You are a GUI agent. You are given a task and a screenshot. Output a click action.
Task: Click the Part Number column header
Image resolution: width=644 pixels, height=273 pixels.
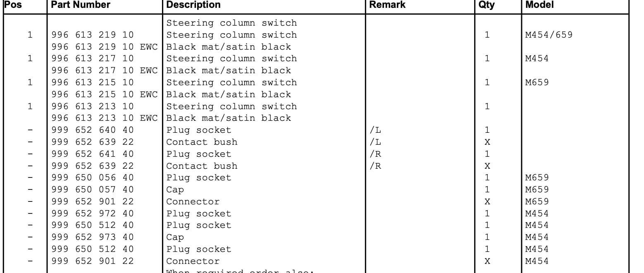(x=81, y=5)
